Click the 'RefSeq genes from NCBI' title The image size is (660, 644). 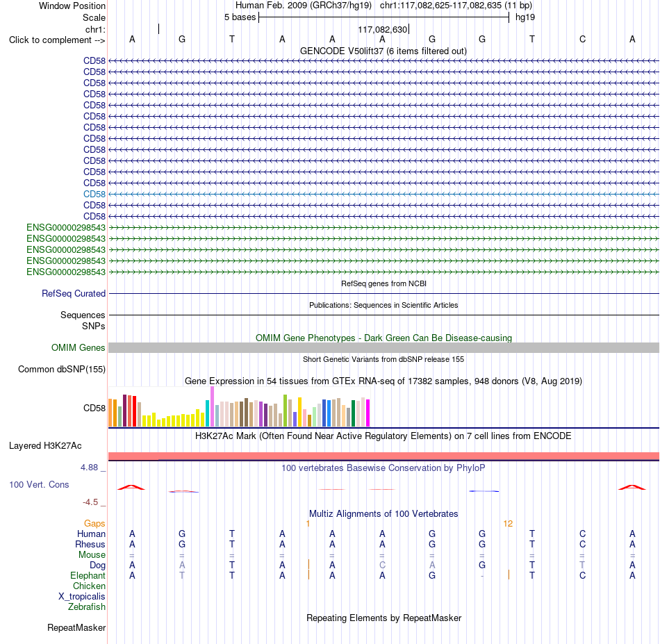[383, 283]
